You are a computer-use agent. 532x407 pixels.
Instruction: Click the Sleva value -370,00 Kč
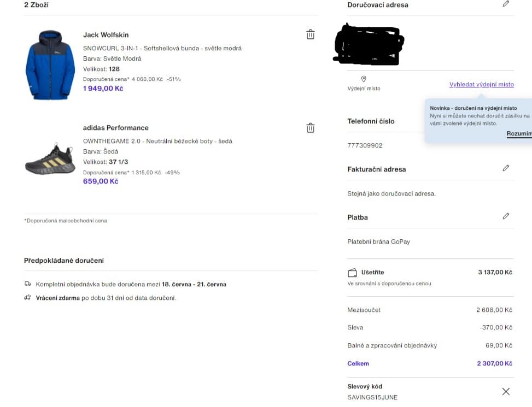(496, 327)
